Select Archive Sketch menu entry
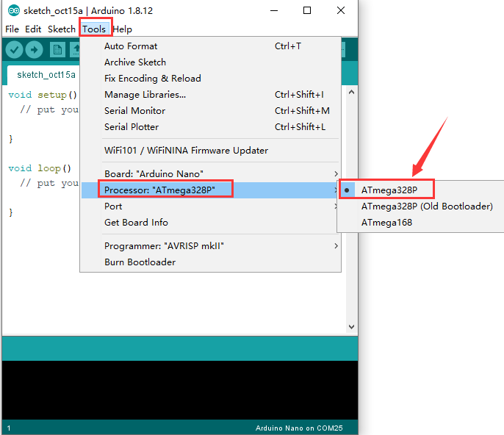 (211, 62)
